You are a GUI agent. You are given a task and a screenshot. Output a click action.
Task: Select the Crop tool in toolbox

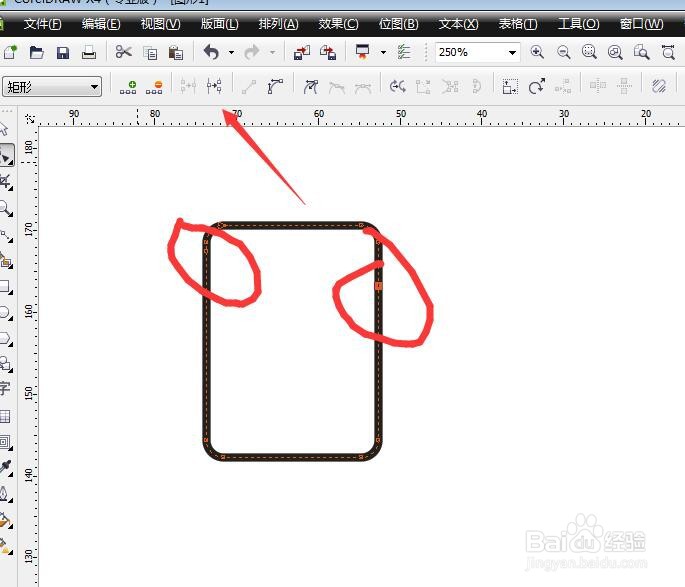[6, 182]
